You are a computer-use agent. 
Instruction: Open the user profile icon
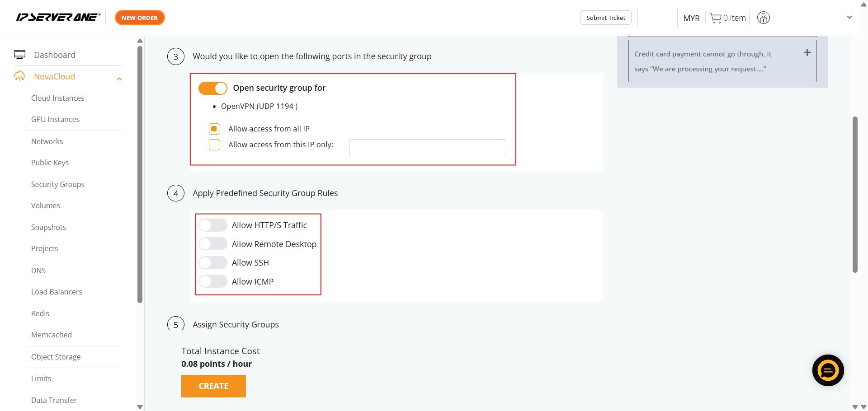(x=763, y=18)
